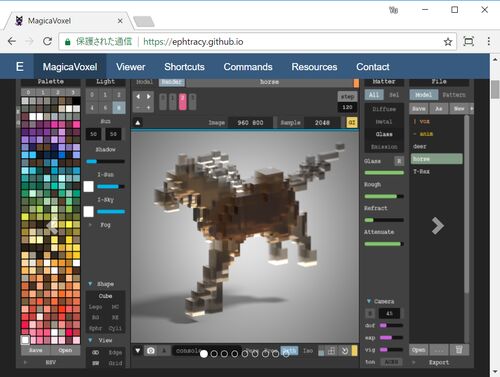The image size is (500, 377).
Task: Click the palette Save button
Action: pos(35,350)
